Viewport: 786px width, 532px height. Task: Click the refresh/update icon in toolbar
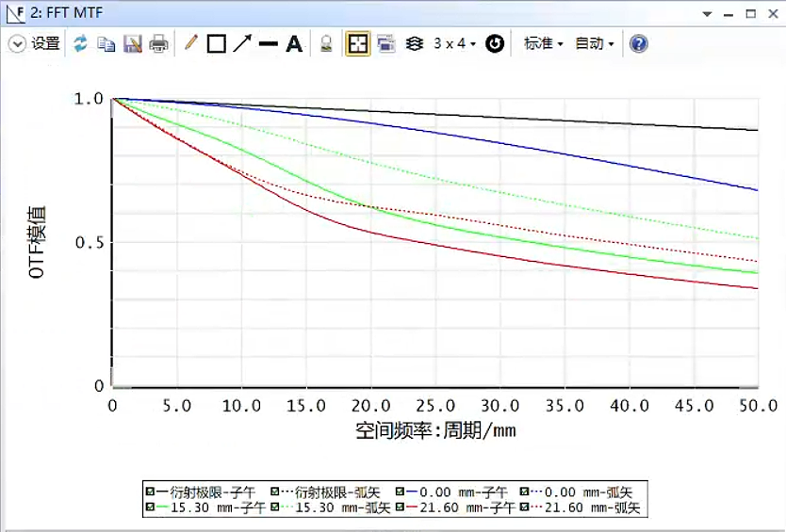tap(80, 43)
